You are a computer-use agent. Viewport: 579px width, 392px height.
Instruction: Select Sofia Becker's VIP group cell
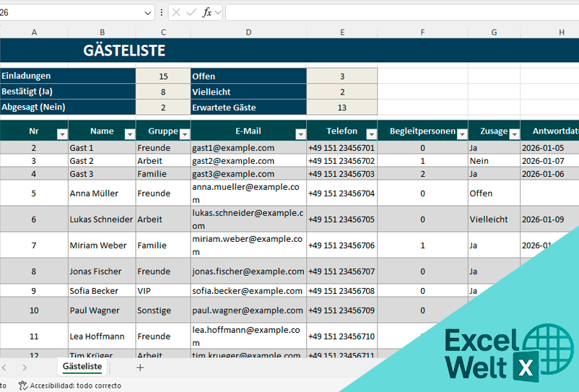[x=163, y=291]
